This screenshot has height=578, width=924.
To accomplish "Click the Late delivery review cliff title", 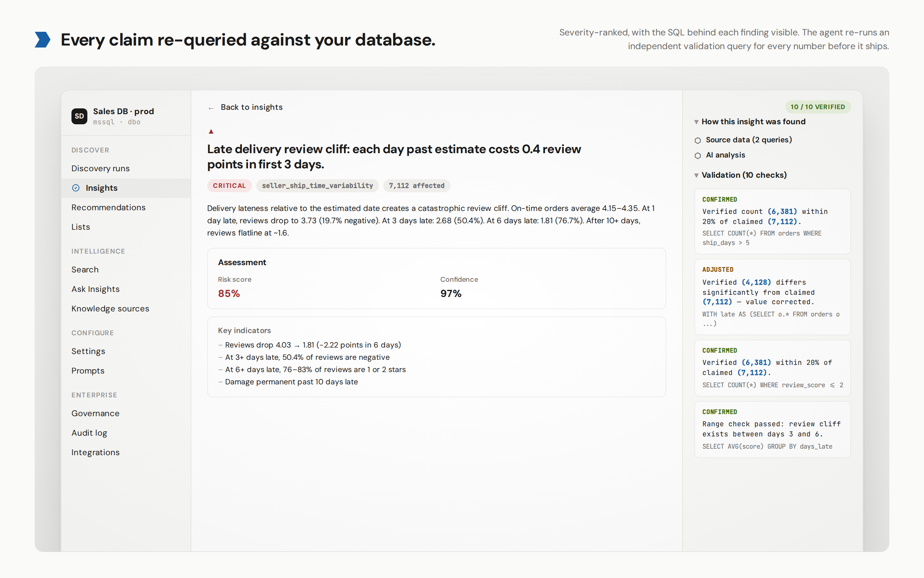I will [x=394, y=157].
